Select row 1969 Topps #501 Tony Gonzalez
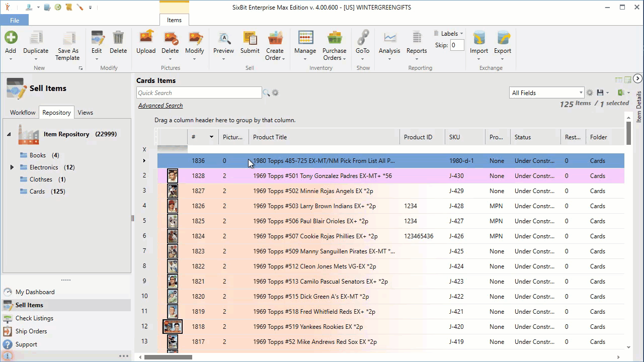 391,176
